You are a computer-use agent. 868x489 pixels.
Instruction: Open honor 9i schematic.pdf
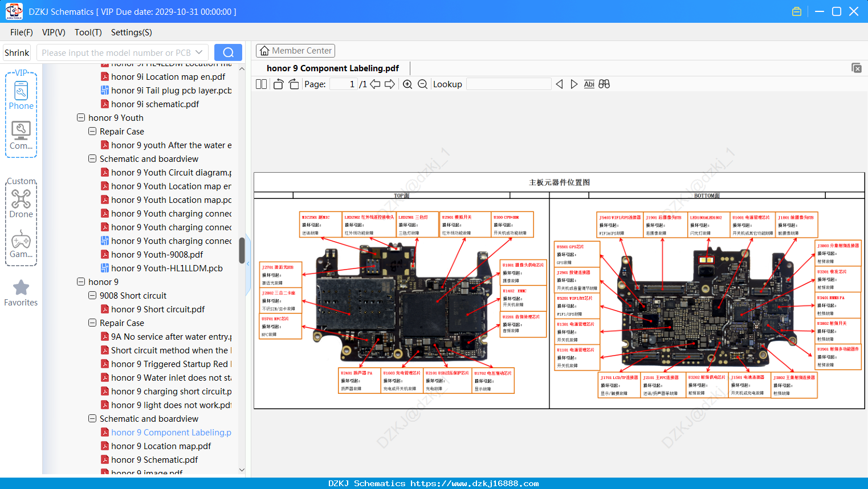pos(155,104)
